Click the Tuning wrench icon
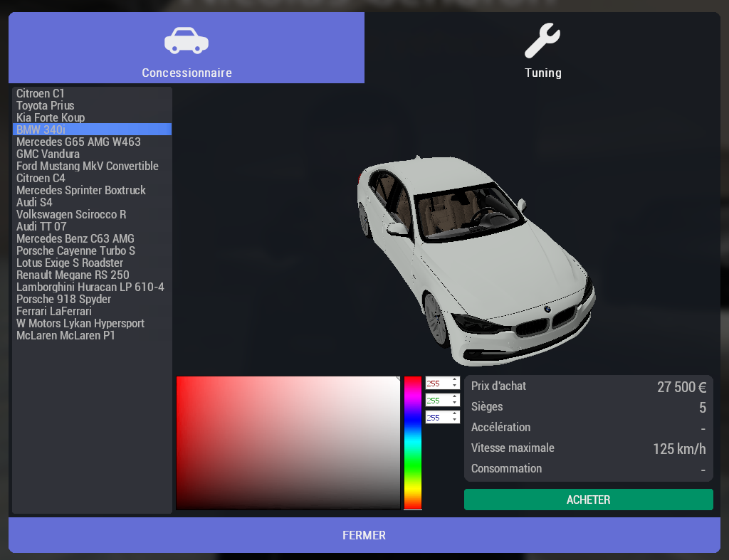This screenshot has height=560, width=729. point(542,41)
